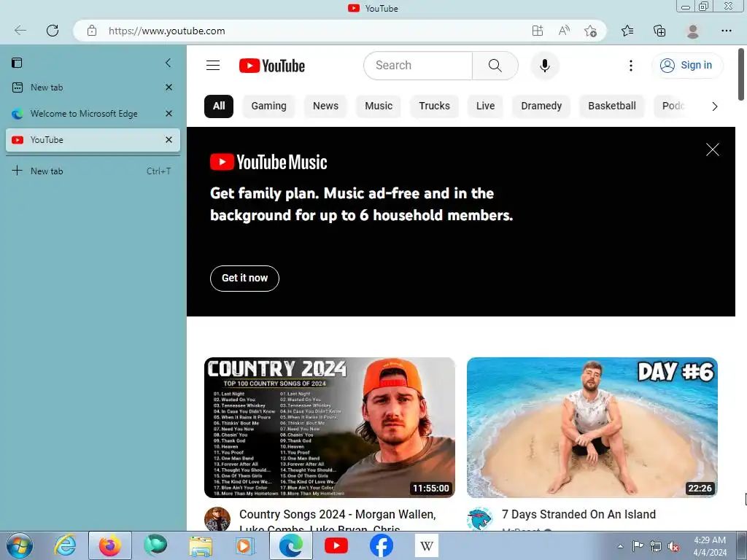Filter videos by Live
The image size is (747, 560).
[485, 106]
